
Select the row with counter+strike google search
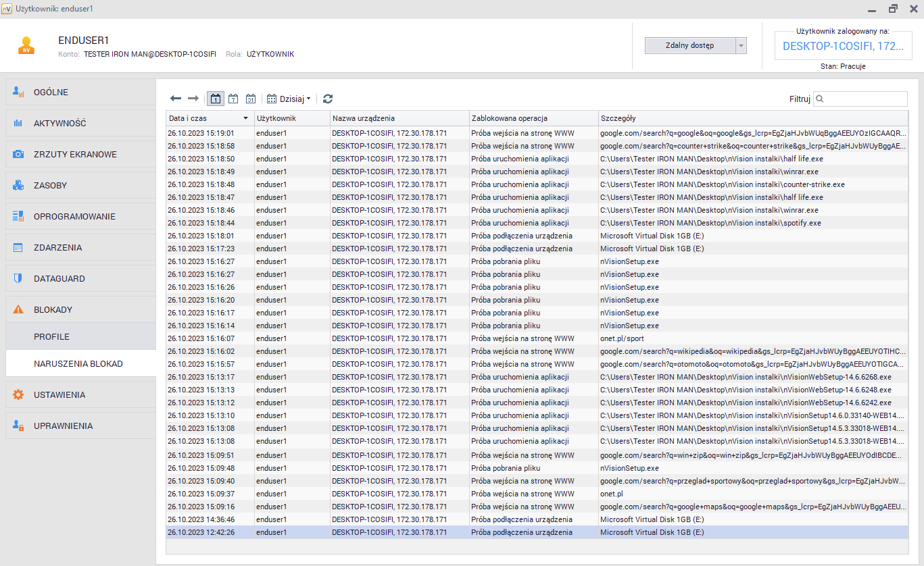pos(537,146)
